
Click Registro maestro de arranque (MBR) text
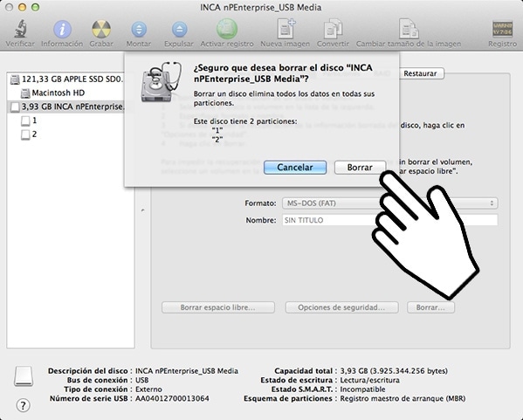[403, 398]
